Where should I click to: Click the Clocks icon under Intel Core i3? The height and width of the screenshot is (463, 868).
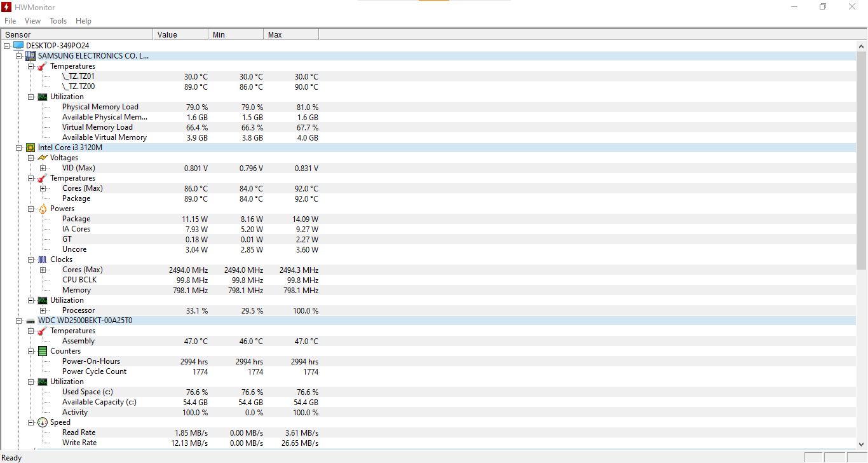click(42, 259)
